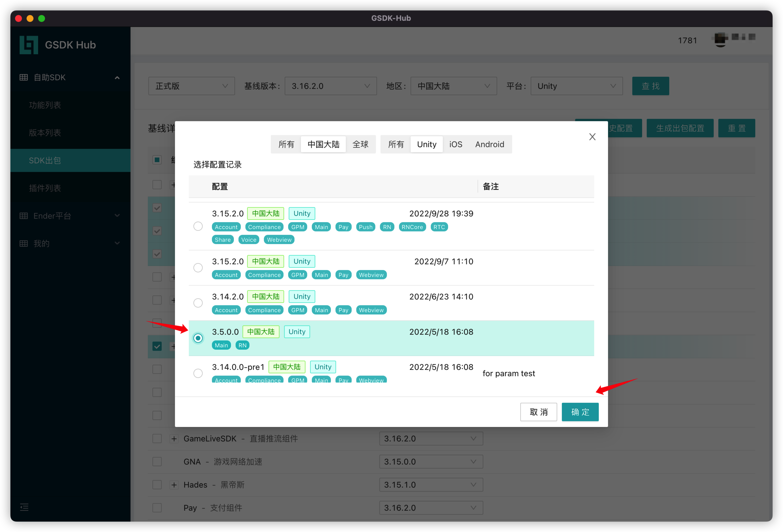Viewport: 783px width, 532px height.
Task: Expand the Ender平台 menu chevron
Action: coord(117,216)
